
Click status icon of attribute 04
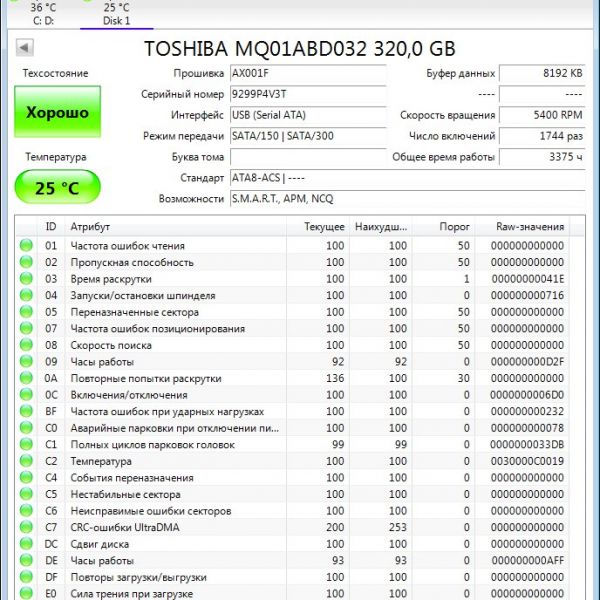click(x=26, y=295)
